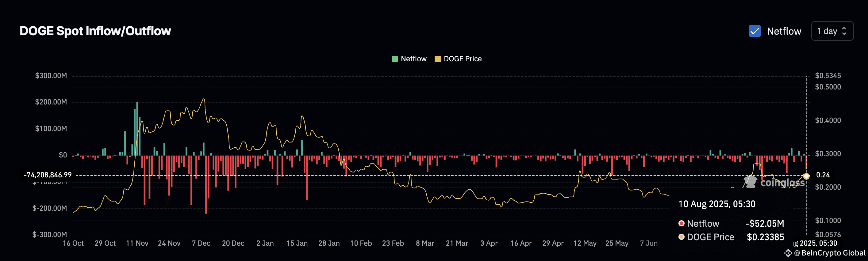Screen dimensions: 868x261
Task: Click the 16 Oct date label
Action: (73, 243)
